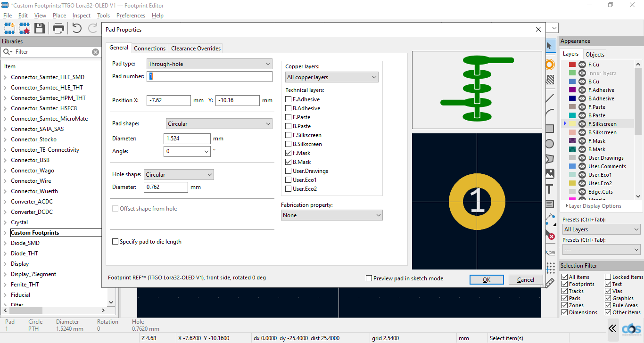The height and width of the screenshot is (343, 644).
Task: Select the Measure ruler tool
Action: click(550, 283)
